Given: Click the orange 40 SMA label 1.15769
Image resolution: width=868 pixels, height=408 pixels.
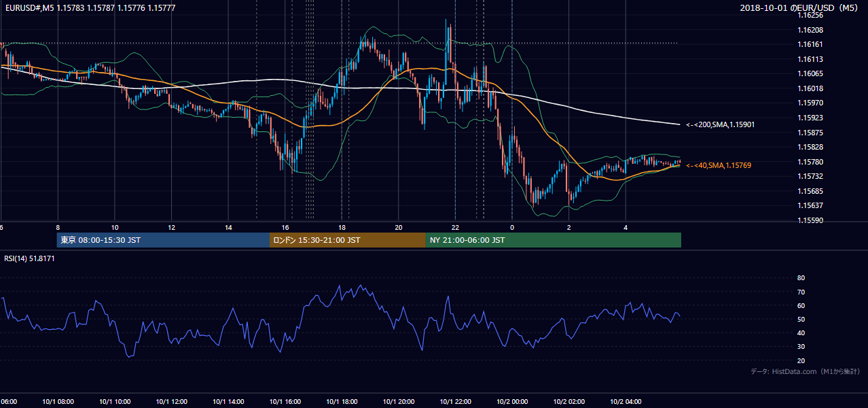Looking at the screenshot, I should pyautogui.click(x=719, y=165).
